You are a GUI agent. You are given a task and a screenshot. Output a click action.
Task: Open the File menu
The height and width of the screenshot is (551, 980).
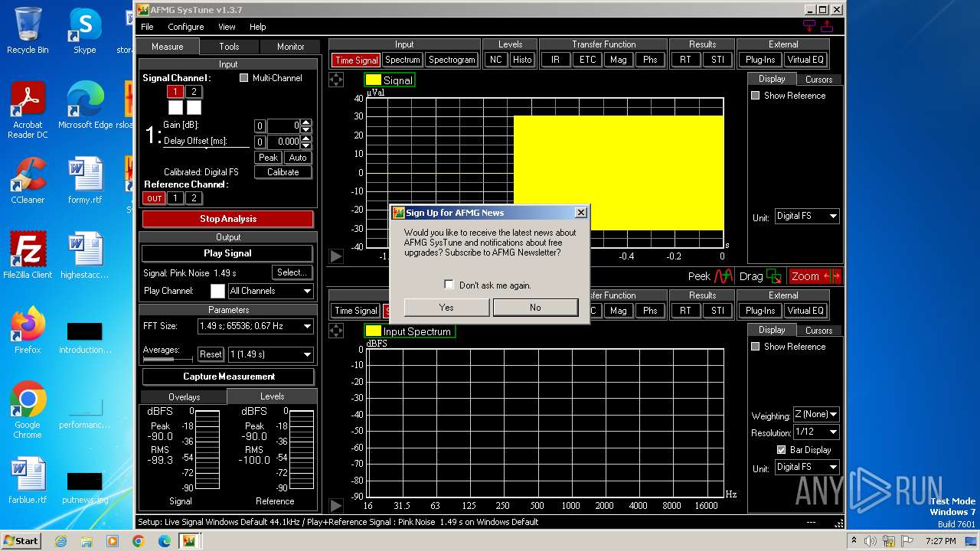[147, 27]
